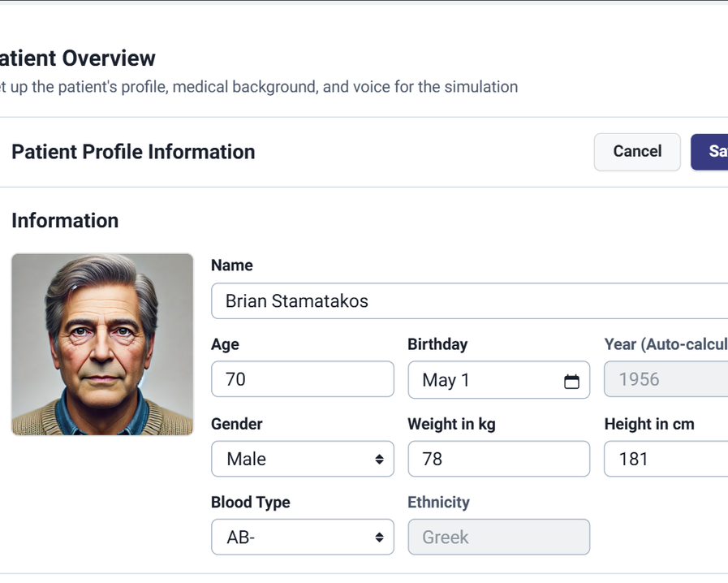
Task: Click the Year field showing 1956
Action: 666,379
